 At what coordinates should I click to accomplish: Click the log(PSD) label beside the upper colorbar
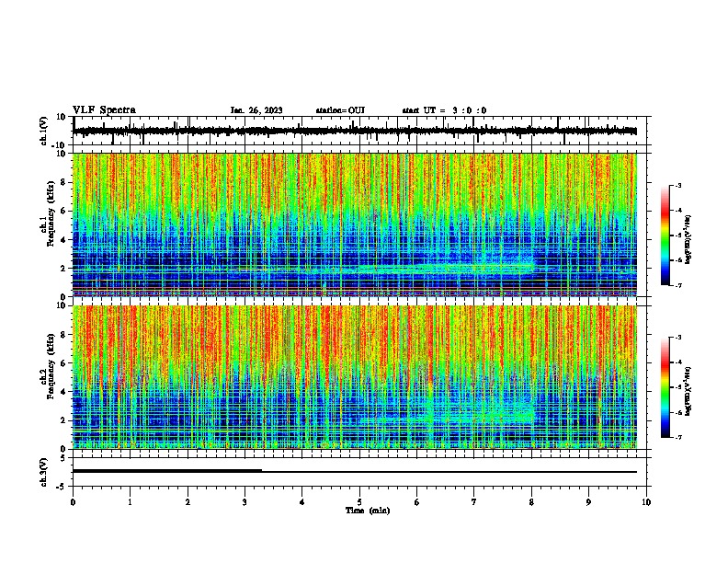(x=688, y=240)
